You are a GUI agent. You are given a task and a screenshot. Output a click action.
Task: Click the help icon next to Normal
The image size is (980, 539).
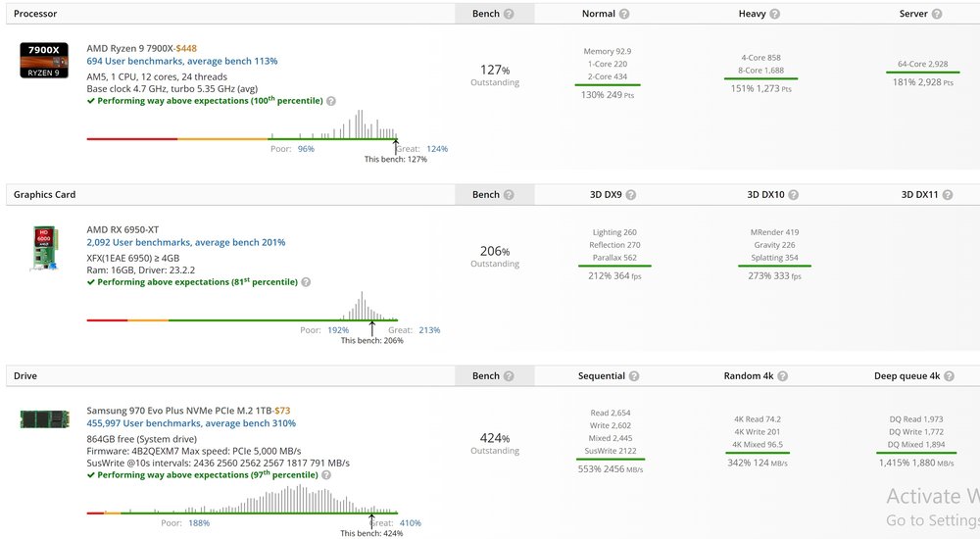coord(624,15)
